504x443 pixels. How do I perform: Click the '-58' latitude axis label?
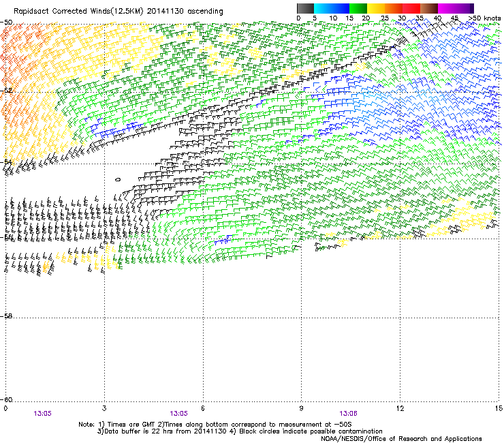6,316
